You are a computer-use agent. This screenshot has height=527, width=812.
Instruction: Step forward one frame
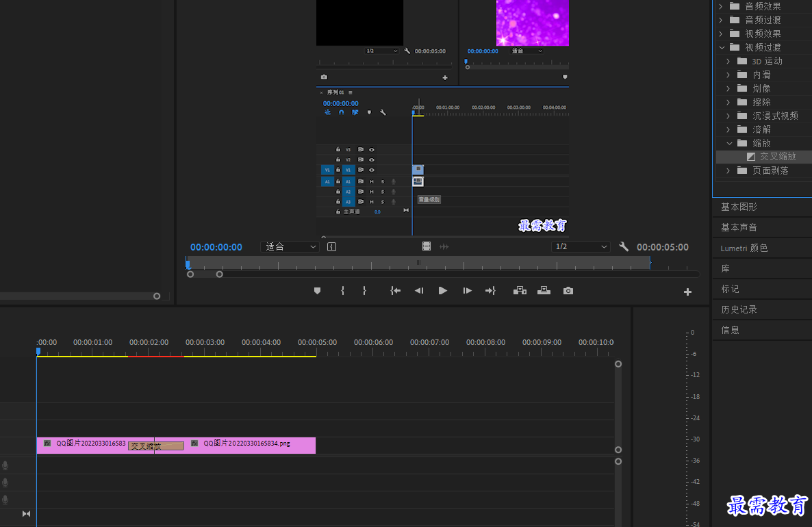467,291
